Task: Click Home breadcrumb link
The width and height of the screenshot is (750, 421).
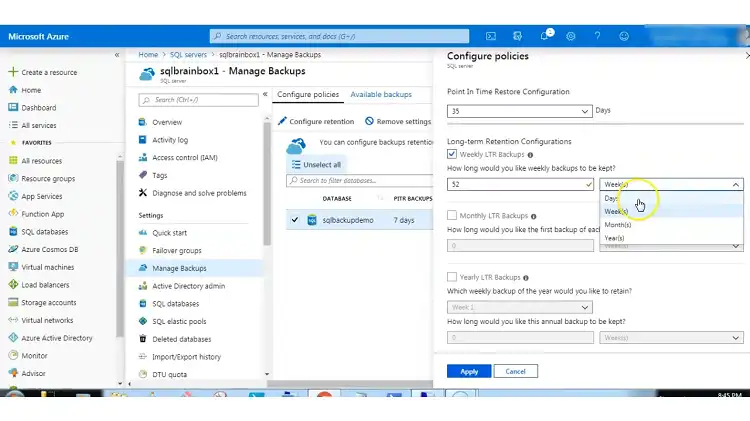Action: (148, 55)
